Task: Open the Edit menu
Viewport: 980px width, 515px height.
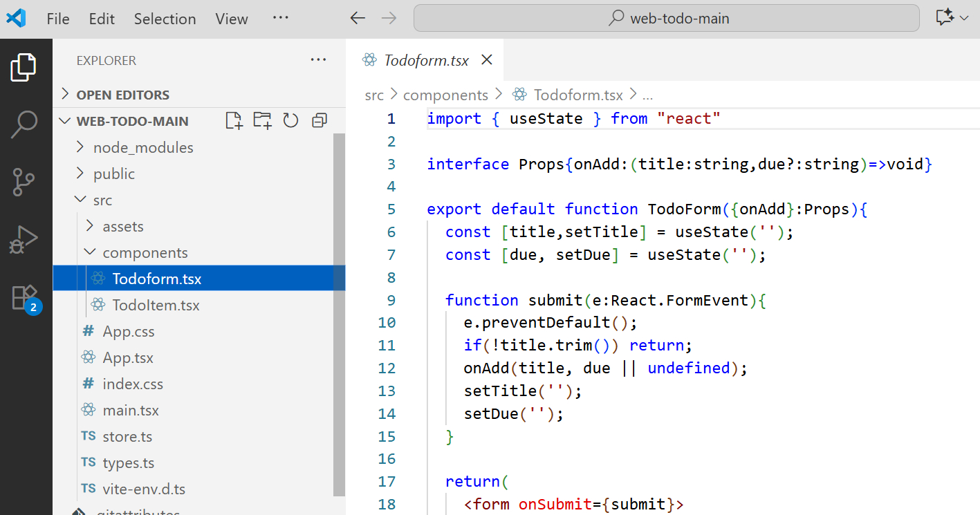Action: pos(102,19)
